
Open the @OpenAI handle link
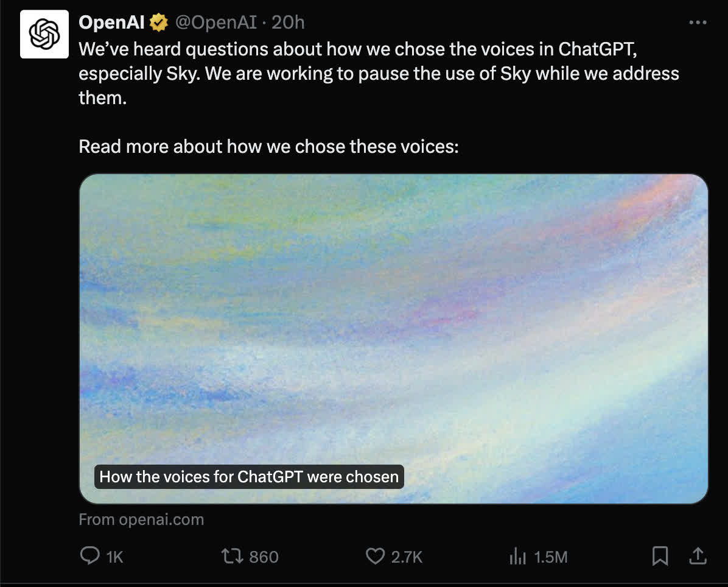(x=216, y=23)
